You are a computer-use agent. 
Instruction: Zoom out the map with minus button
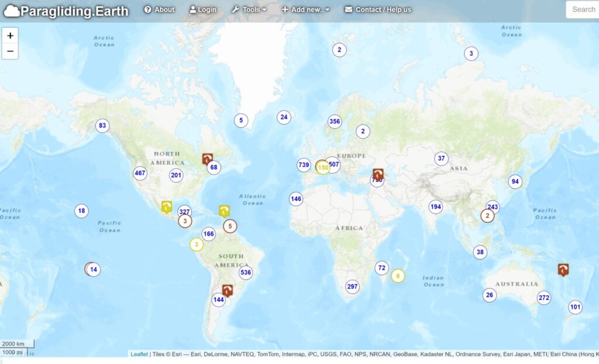tap(11, 51)
